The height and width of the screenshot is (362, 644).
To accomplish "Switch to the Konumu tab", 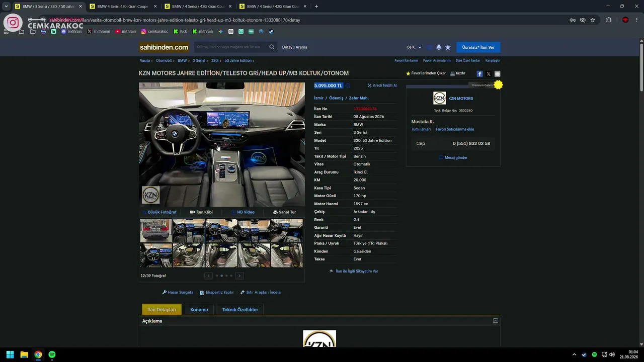I will (199, 310).
